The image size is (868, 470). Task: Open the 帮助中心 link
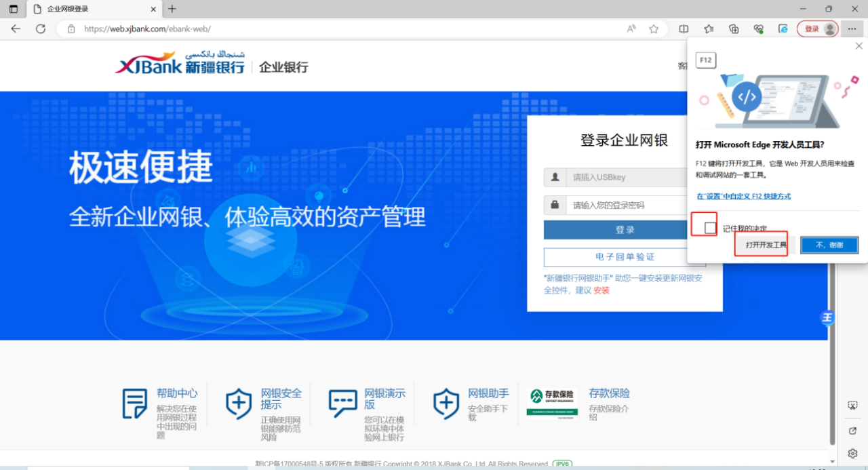tap(177, 393)
